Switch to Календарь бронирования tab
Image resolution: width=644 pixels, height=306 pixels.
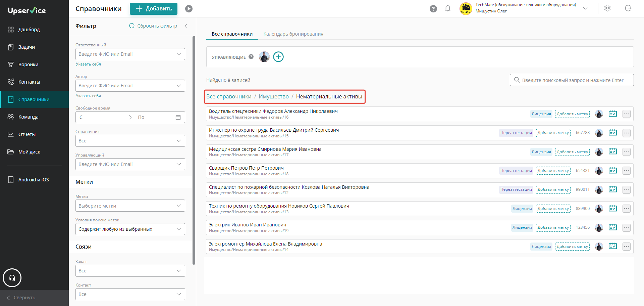293,34
